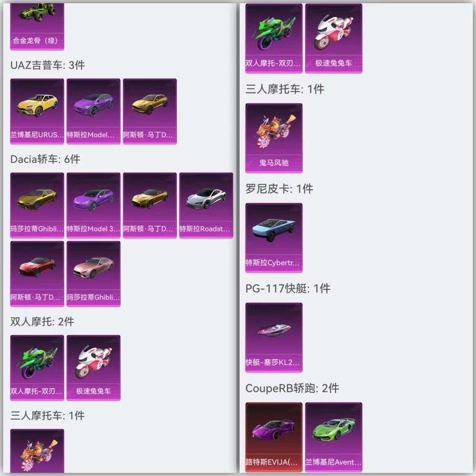Open the 鬼马风驰 three-seat motorcycle card

point(274,138)
